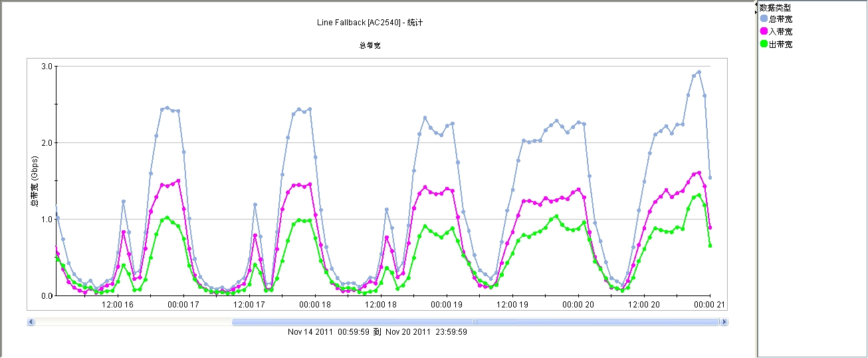Click the left-pointing collapse arrow on the splitter
Image resolution: width=868 pixels, height=358 pixels.
[x=756, y=5]
